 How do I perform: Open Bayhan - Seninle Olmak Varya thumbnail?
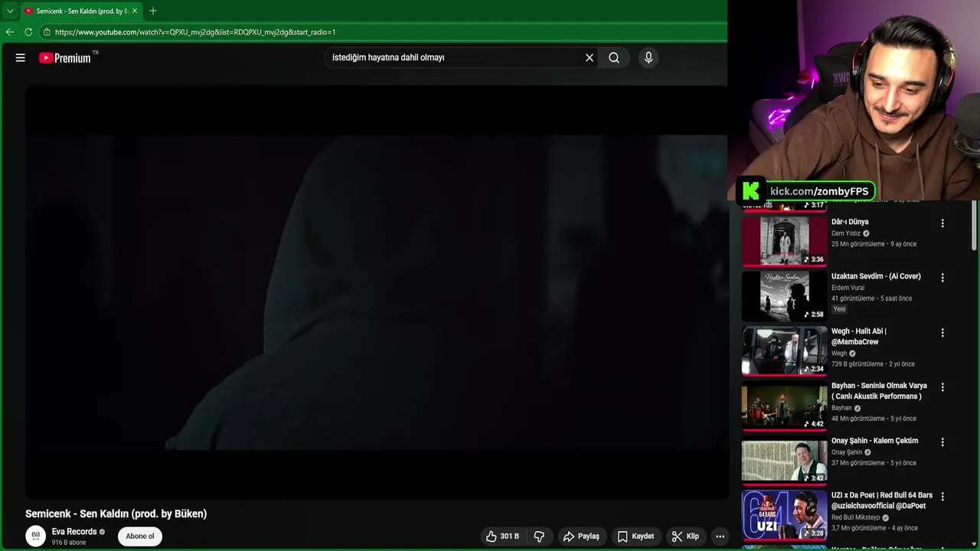(x=784, y=406)
